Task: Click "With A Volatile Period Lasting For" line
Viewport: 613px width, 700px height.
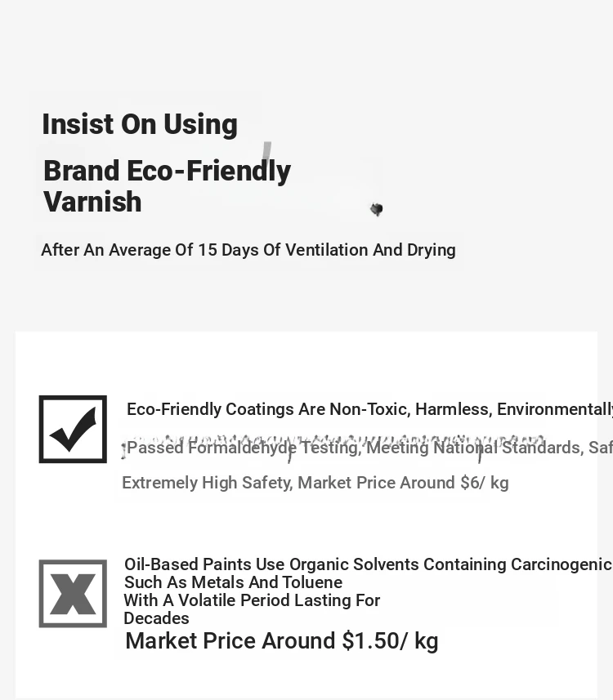Action: tap(252, 600)
